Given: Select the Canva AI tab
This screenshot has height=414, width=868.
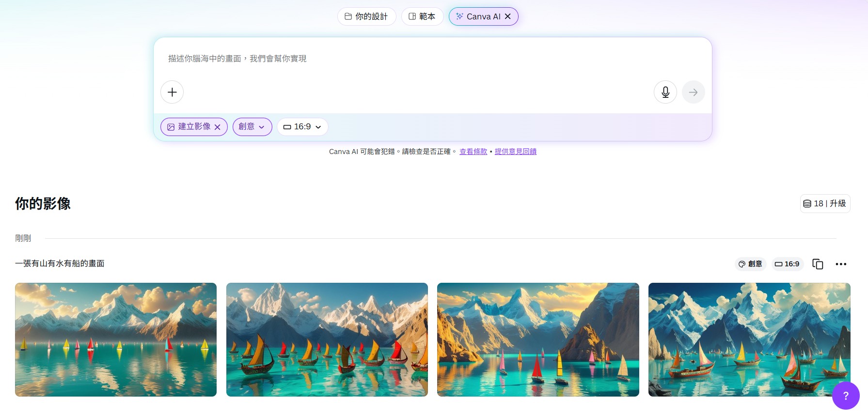Looking at the screenshot, I should 478,16.
